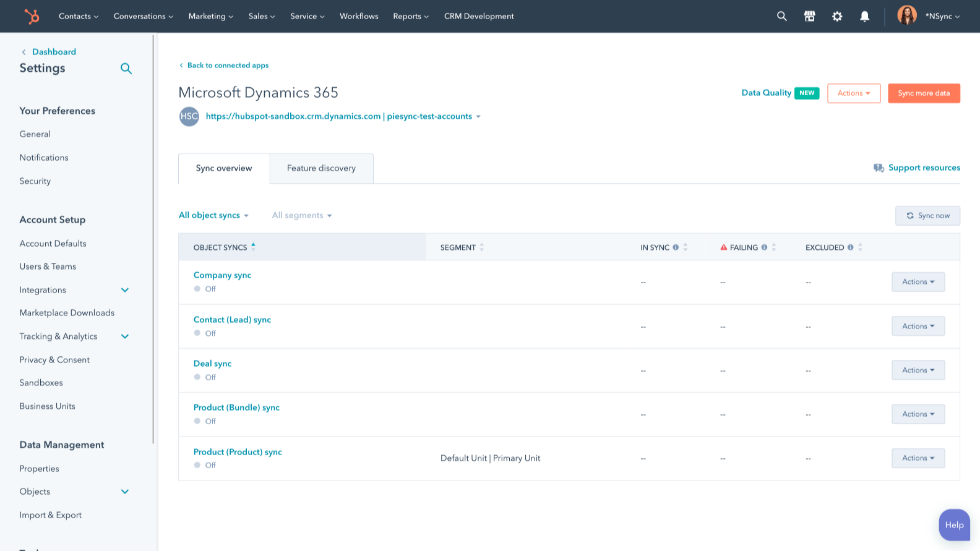
Task: Click the settings gear icon
Action: coord(837,16)
